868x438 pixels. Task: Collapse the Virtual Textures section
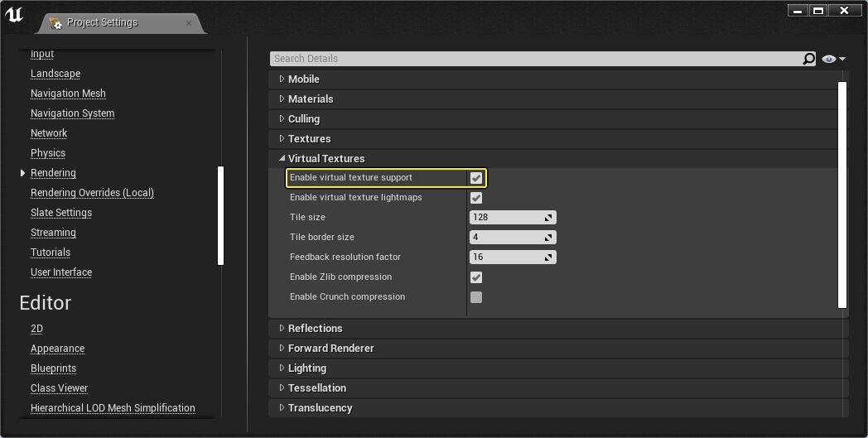pos(282,158)
